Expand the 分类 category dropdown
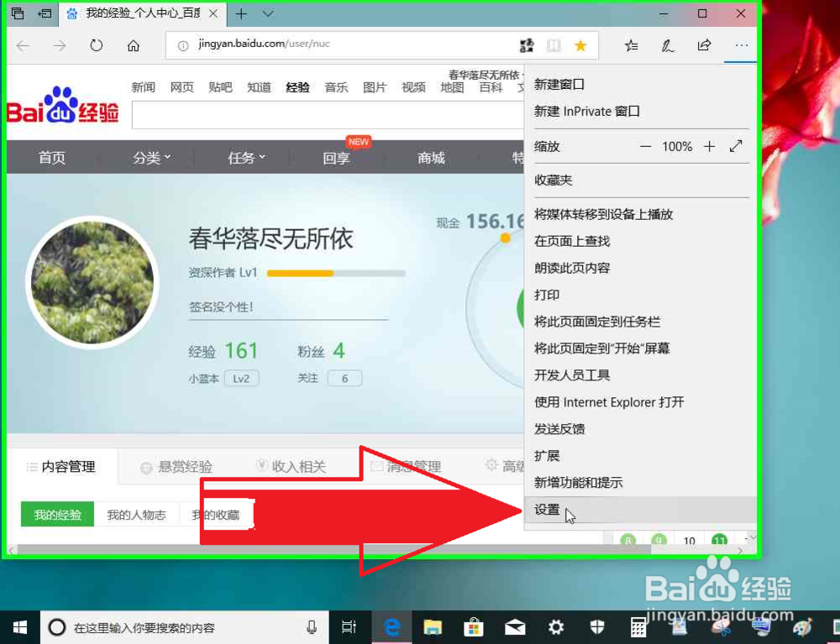This screenshot has height=644, width=840. coord(150,157)
